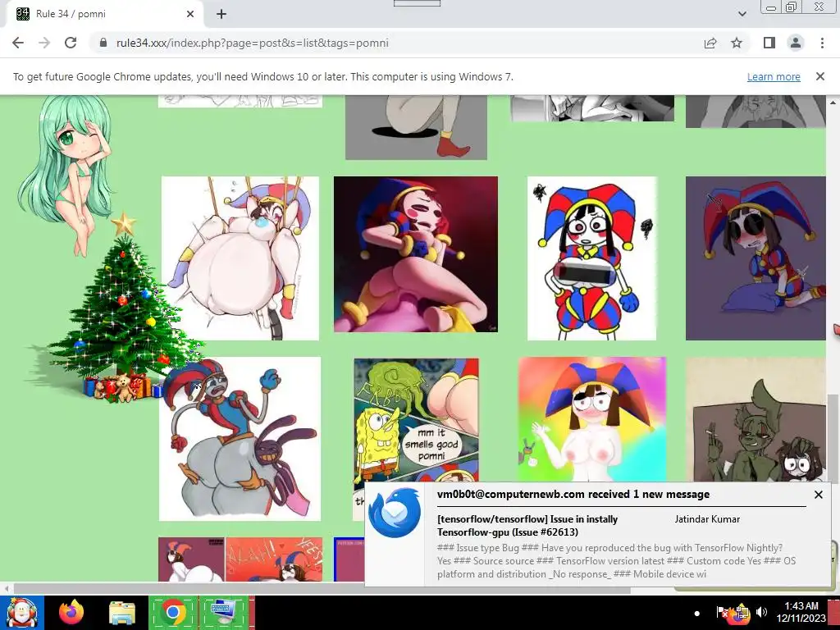Click the vm0b0t@computernewb.com notification title
Screen dimensions: 840x630
pyautogui.click(x=573, y=494)
